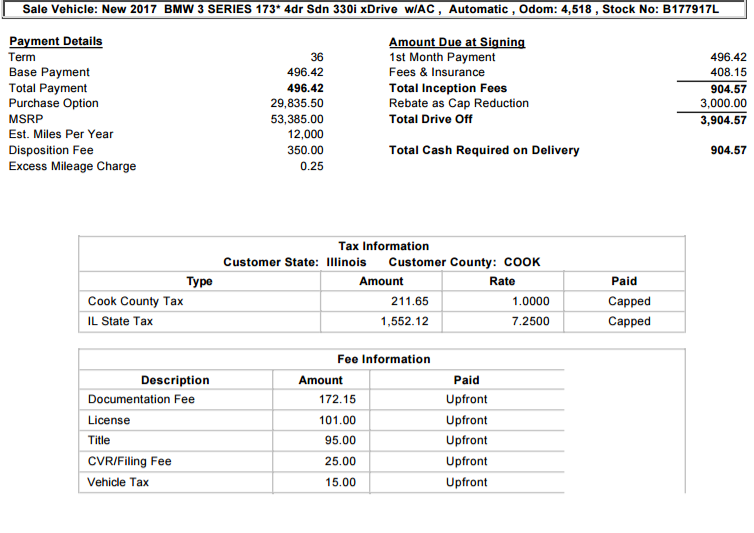Click Type column header in tax table
Image resolution: width=754 pixels, height=533 pixels.
(x=200, y=281)
